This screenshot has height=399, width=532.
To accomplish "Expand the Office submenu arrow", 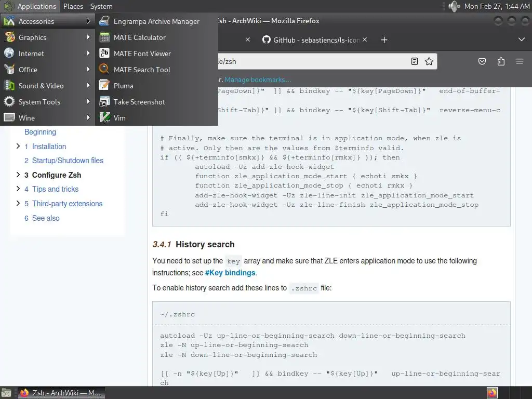I will point(88,69).
